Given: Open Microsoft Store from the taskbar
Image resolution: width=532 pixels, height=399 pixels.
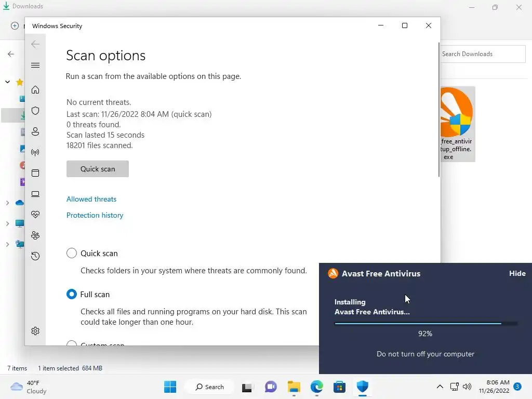Looking at the screenshot, I should (x=340, y=387).
